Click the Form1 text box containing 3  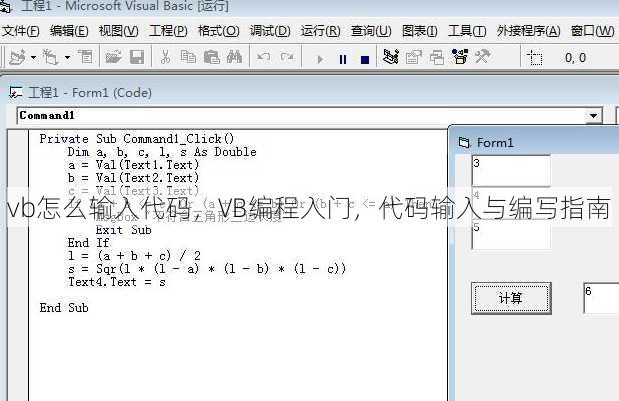511,171
